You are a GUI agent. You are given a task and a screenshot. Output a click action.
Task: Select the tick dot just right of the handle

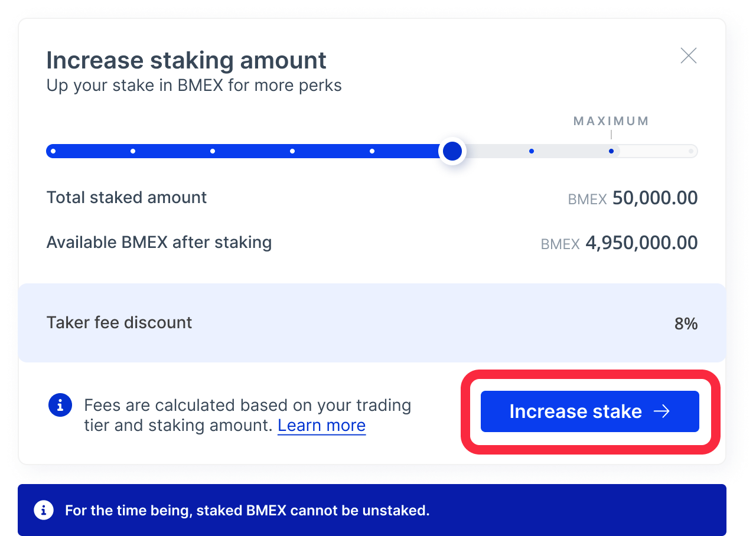[531, 151]
